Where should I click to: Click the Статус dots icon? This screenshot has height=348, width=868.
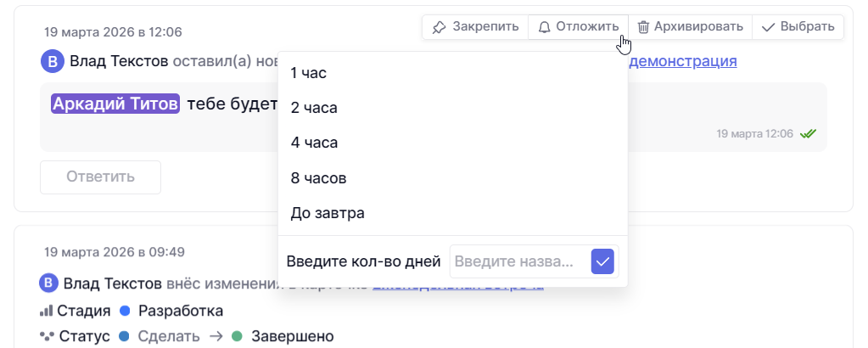click(x=47, y=336)
